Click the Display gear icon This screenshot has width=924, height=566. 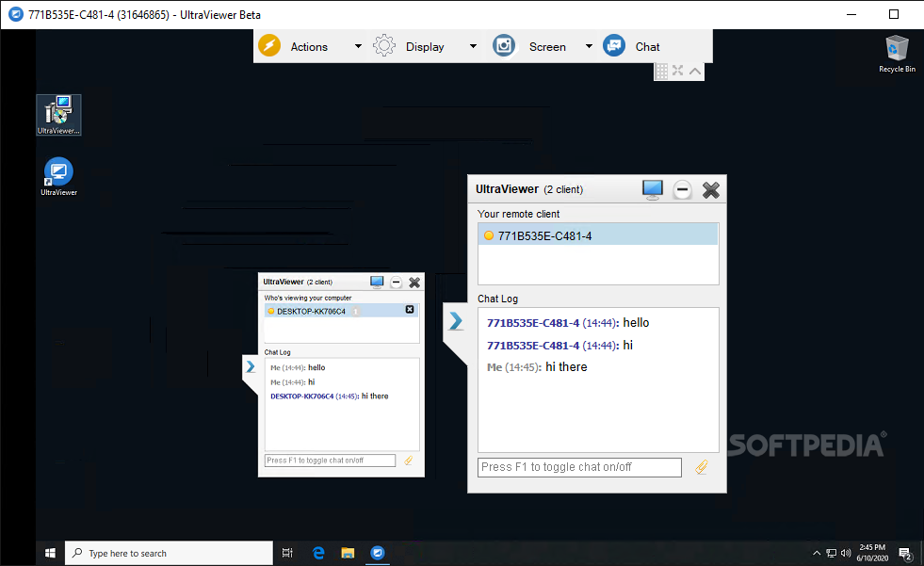pos(384,45)
